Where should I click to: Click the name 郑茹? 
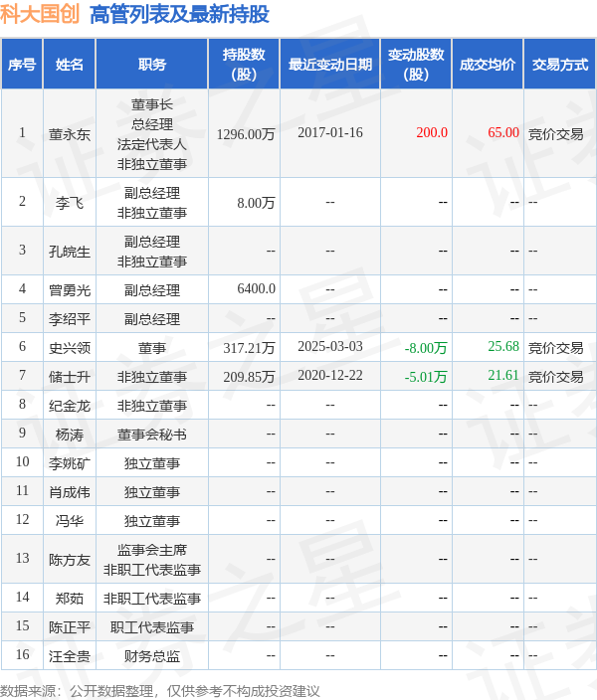[x=70, y=599]
